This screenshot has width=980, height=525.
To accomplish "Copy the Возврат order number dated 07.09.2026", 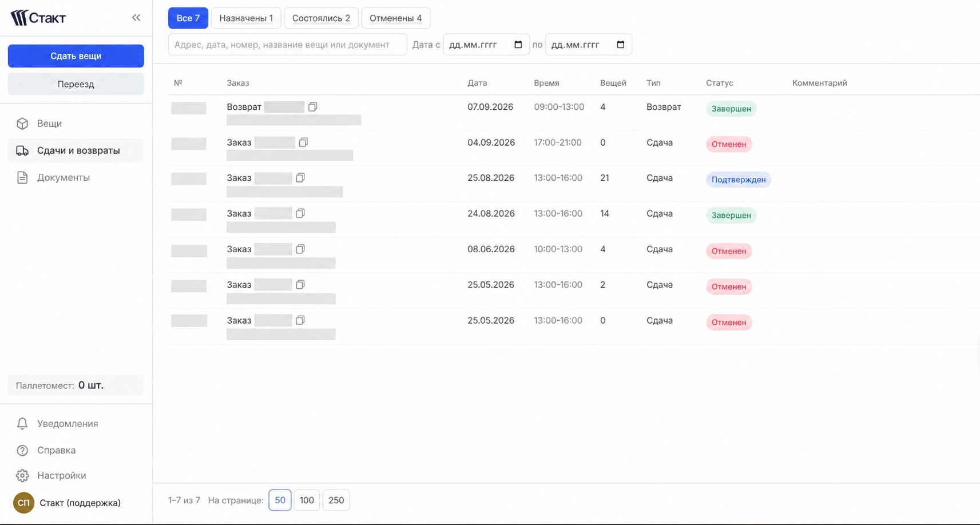I will coord(312,107).
